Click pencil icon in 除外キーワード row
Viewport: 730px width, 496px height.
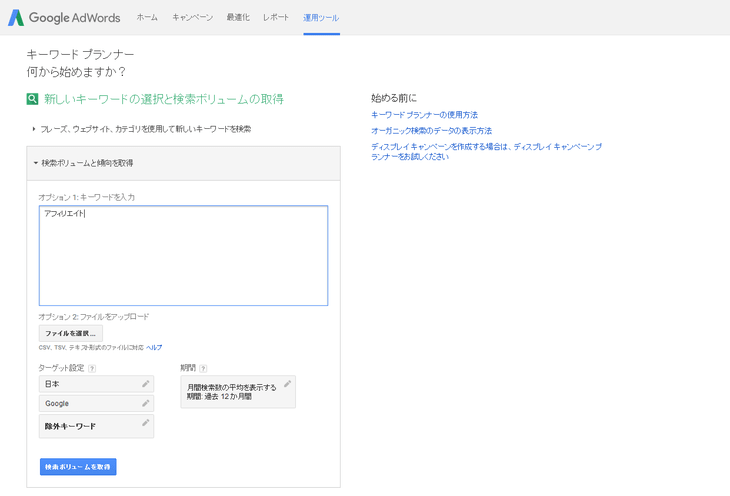[x=146, y=423]
